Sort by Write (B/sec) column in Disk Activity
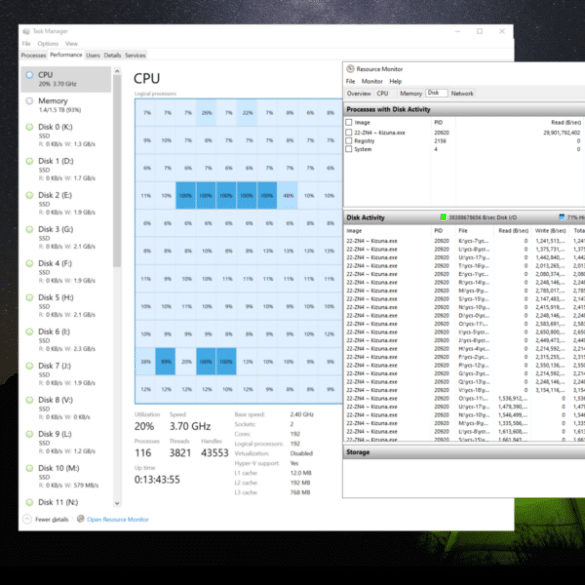 (x=550, y=231)
